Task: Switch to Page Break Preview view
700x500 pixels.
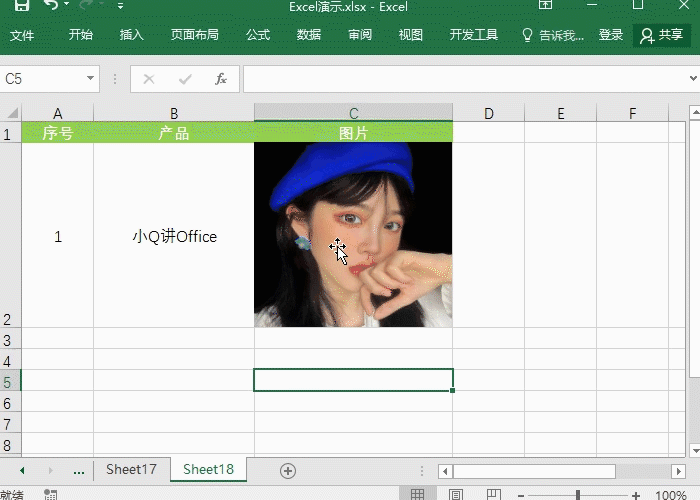Action: 491,494
